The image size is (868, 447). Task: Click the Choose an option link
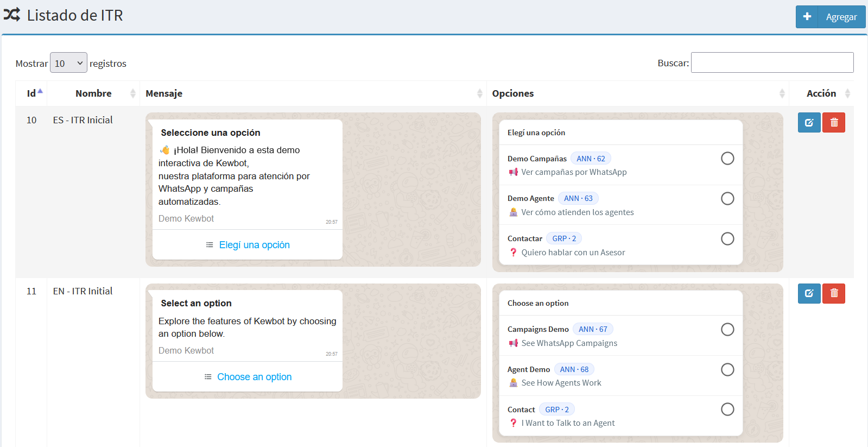tap(254, 377)
